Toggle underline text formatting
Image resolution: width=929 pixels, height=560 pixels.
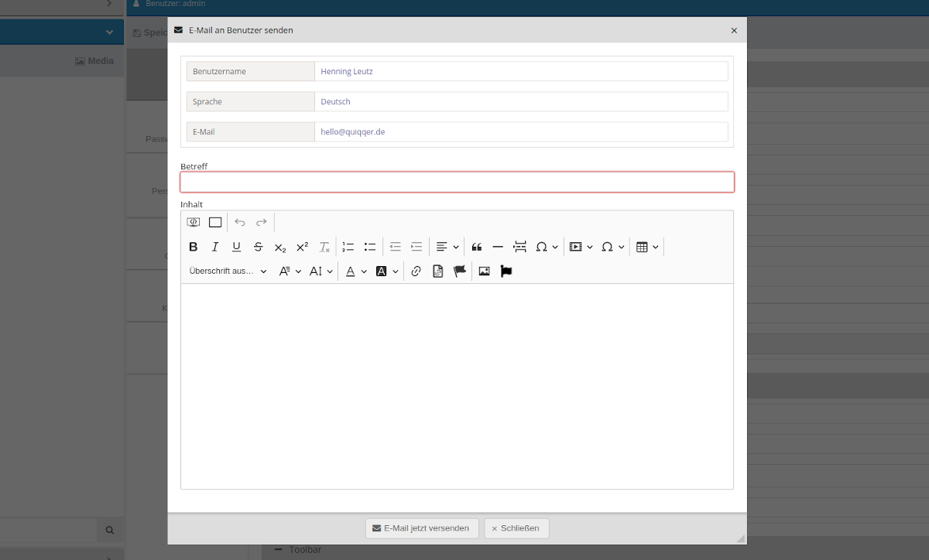[237, 247]
